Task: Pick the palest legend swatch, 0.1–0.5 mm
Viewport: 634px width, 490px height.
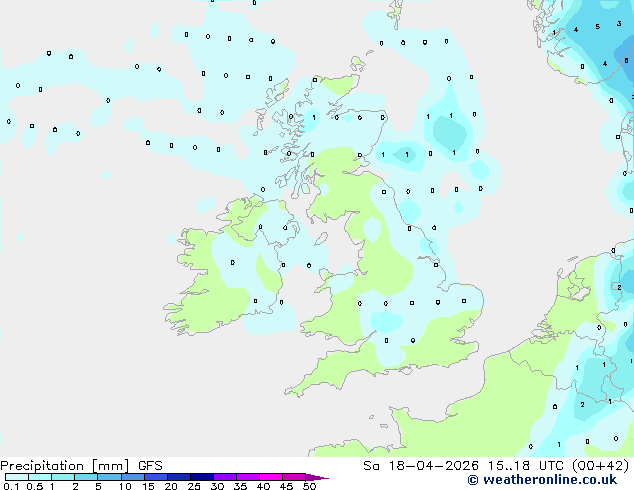Action: point(17,477)
